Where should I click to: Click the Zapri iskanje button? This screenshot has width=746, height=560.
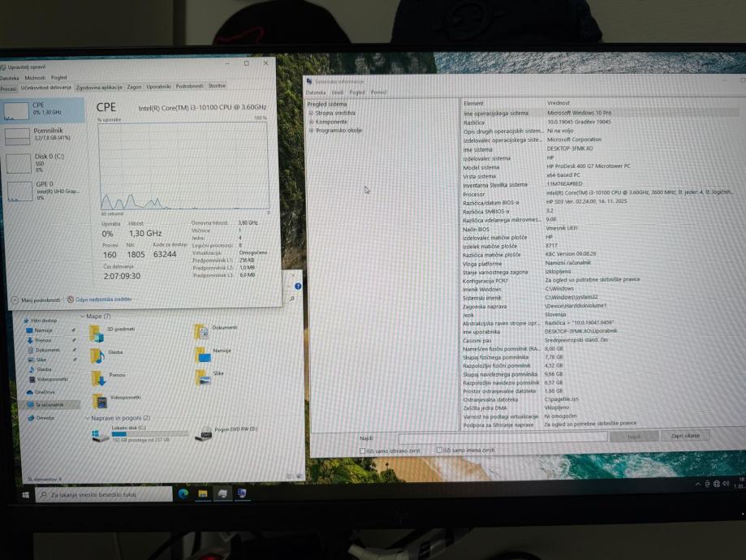[685, 435]
